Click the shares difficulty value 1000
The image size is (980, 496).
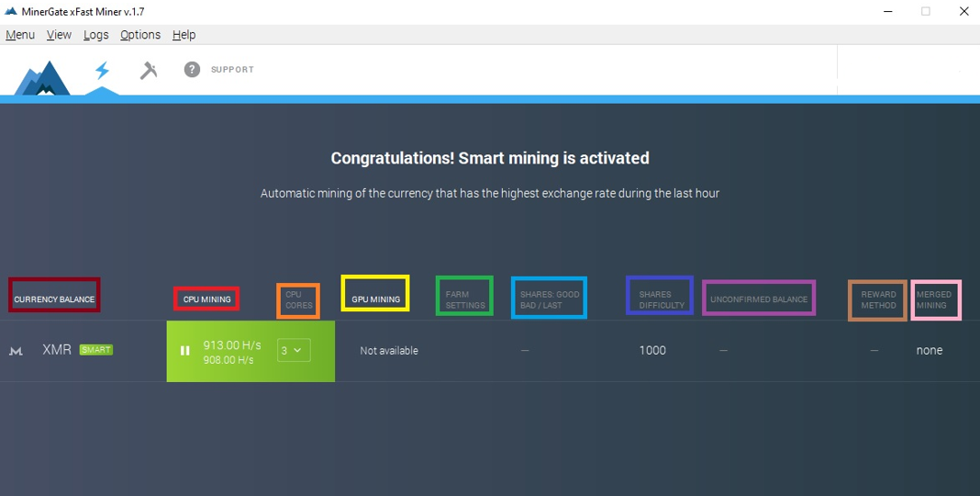[652, 350]
